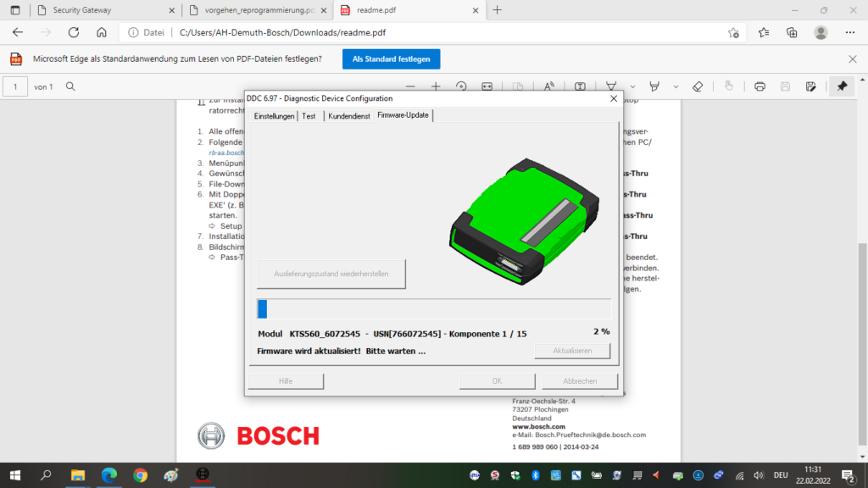868x488 pixels.
Task: Click the Aktualisieren button
Action: point(572,351)
